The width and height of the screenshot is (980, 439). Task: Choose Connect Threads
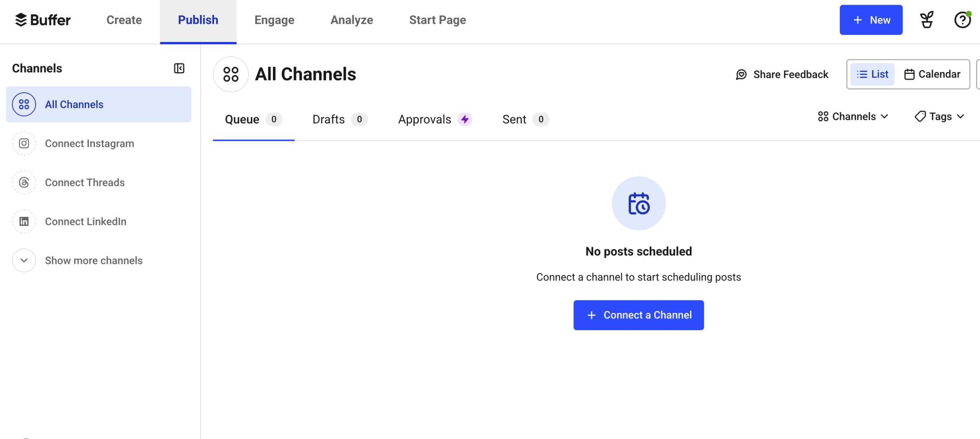[98, 182]
